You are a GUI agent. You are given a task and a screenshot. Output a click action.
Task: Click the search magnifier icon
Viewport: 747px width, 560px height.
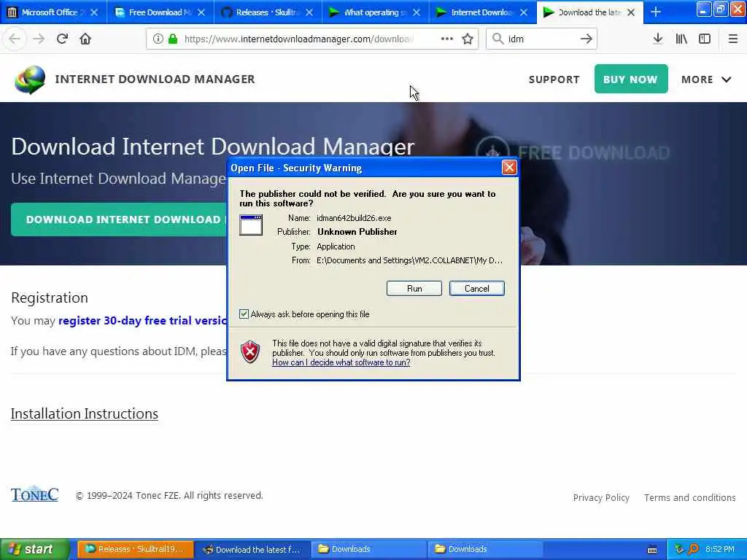click(498, 39)
